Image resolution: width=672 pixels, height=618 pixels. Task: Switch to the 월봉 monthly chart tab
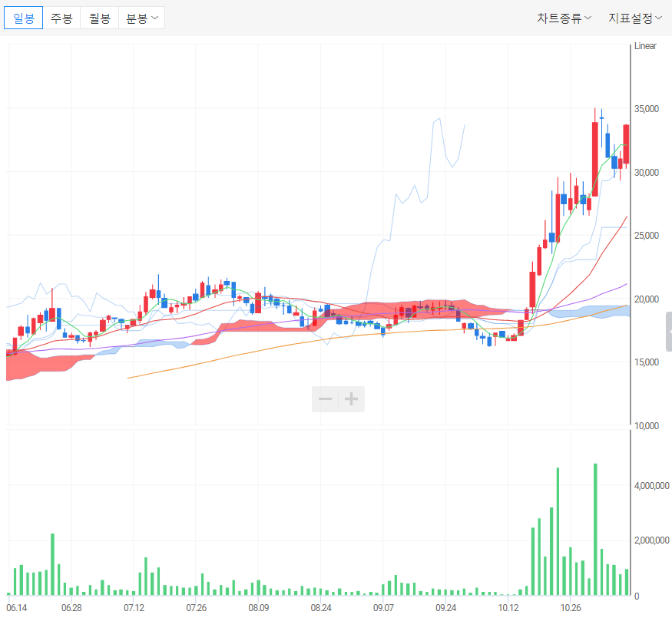pos(99,18)
